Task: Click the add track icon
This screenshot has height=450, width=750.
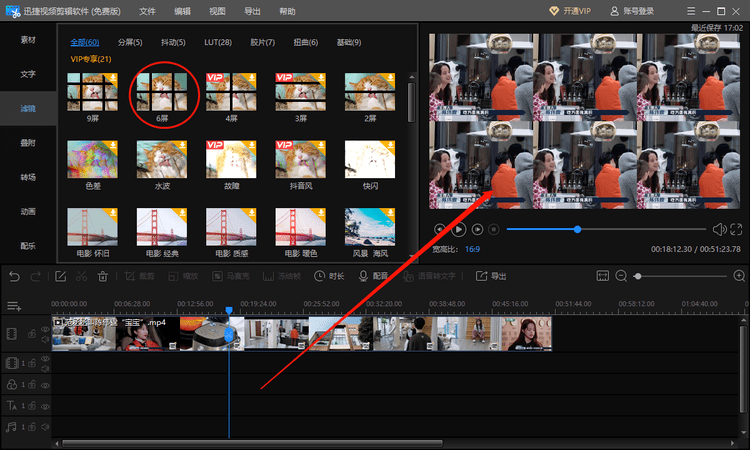Action: click(x=14, y=306)
